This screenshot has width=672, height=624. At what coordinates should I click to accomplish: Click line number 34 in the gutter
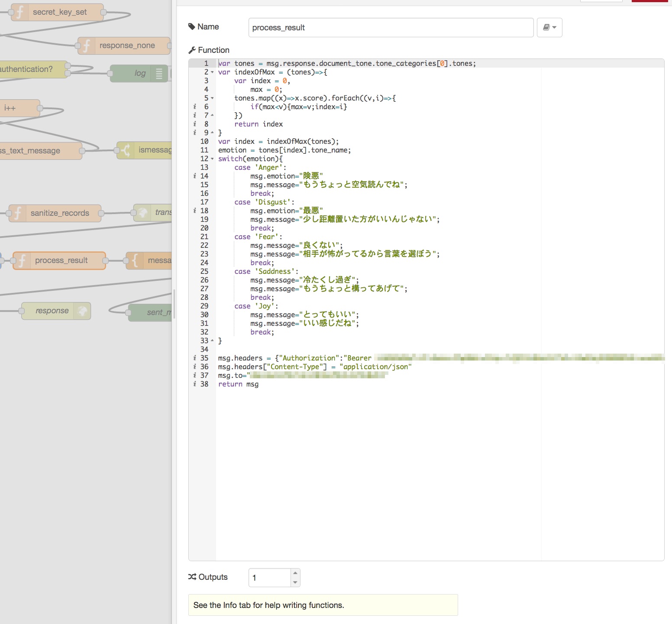coord(204,349)
